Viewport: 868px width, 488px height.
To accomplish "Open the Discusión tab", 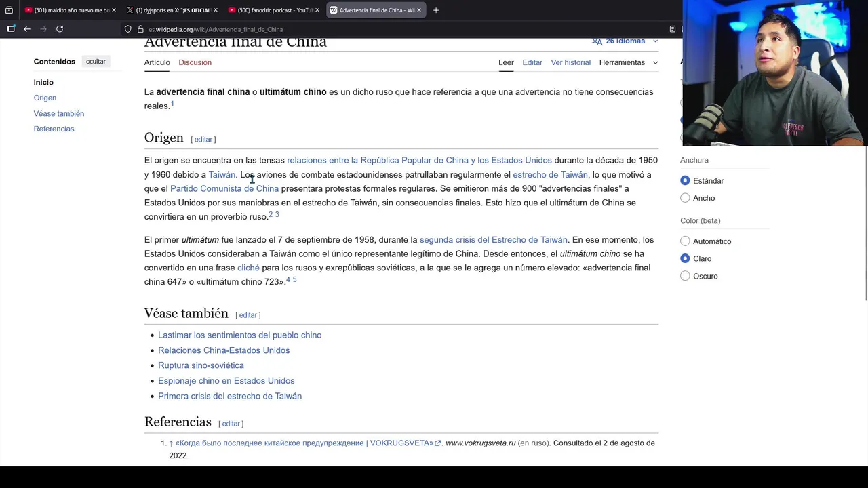I will tap(195, 62).
